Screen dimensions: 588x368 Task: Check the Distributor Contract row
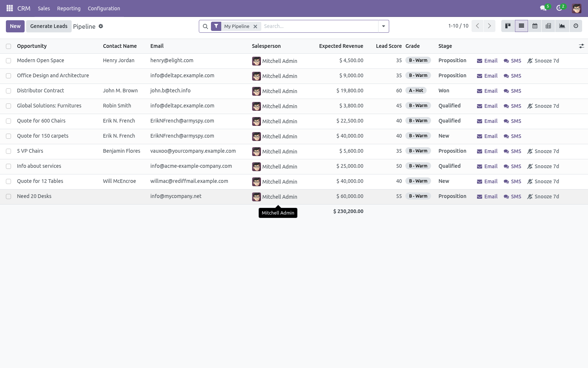click(x=8, y=91)
